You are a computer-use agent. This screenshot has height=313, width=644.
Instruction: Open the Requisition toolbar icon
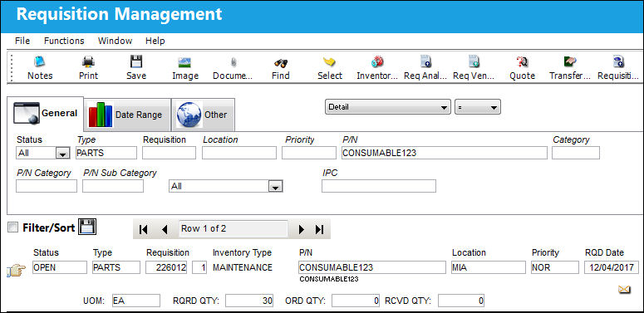click(x=618, y=62)
